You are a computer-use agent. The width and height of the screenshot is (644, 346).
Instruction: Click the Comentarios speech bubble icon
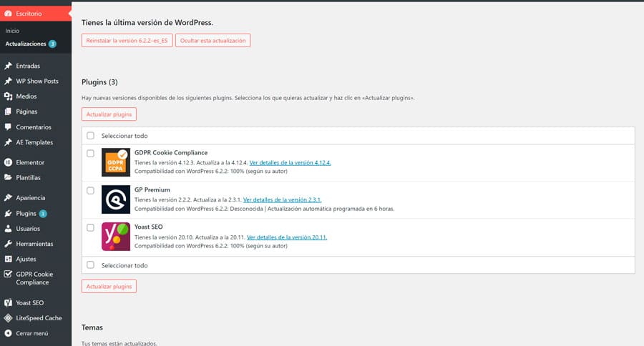tap(8, 127)
